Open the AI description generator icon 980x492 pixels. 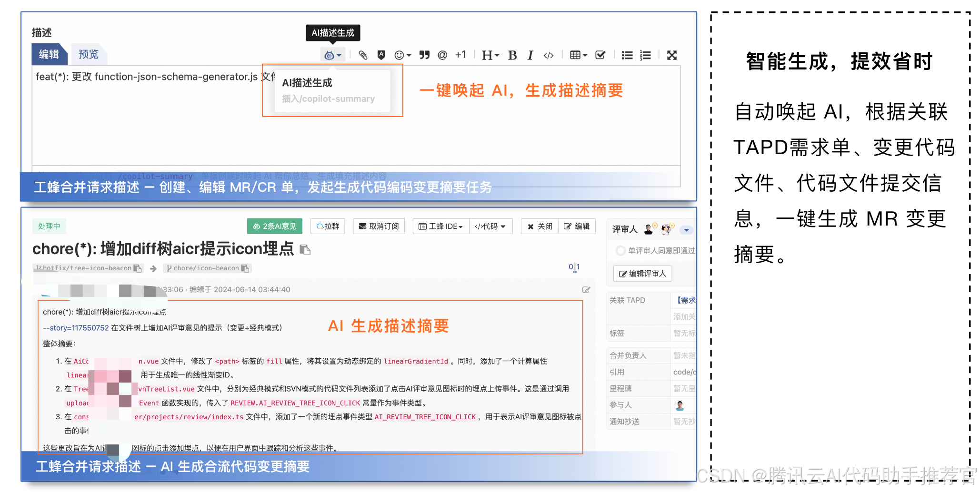[332, 55]
